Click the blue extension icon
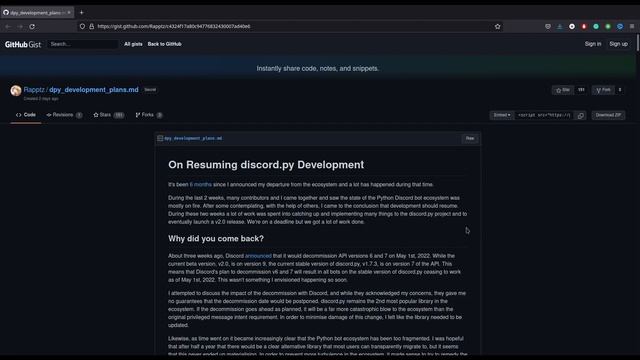 click(x=620, y=27)
